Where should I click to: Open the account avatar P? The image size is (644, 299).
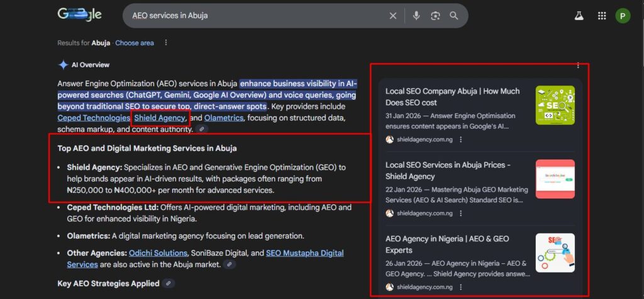tap(623, 16)
